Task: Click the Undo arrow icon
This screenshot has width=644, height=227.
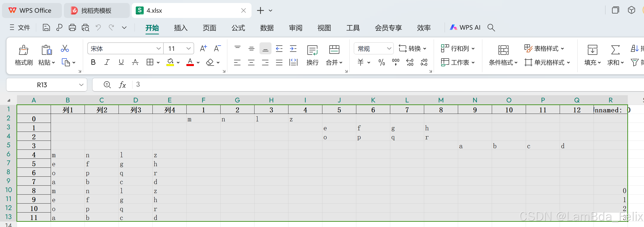Action: click(x=98, y=27)
